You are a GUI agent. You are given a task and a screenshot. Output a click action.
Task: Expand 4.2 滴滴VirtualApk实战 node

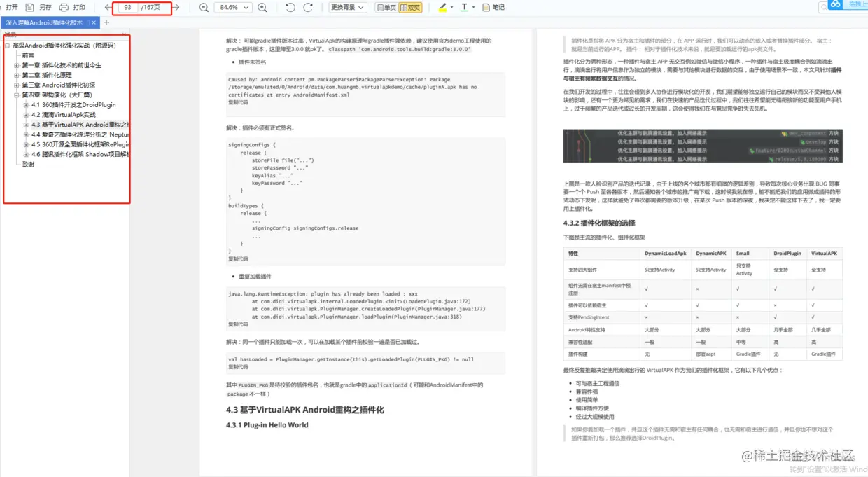pos(26,115)
